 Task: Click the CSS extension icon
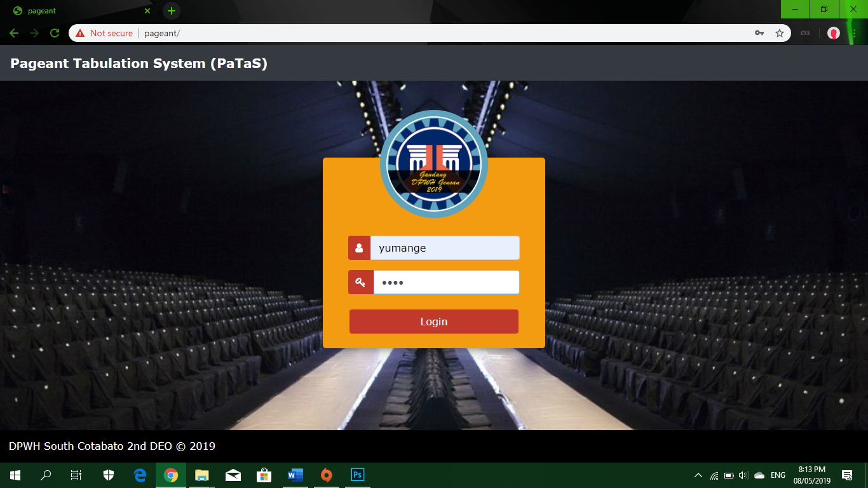click(805, 33)
